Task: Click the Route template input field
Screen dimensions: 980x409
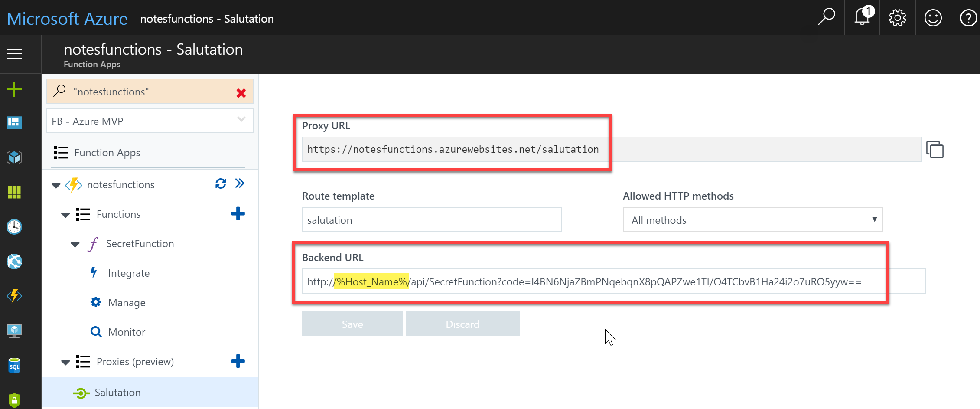Action: pyautogui.click(x=432, y=220)
